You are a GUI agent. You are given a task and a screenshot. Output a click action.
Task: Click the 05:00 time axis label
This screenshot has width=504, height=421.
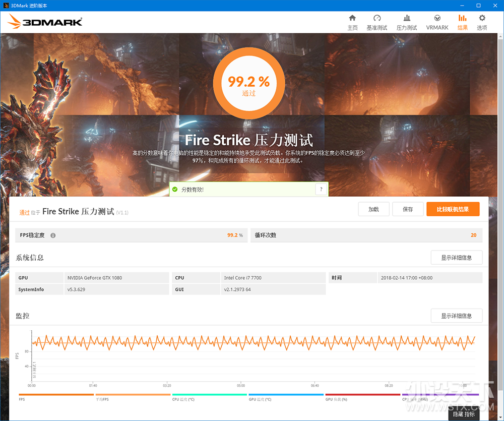point(241,385)
